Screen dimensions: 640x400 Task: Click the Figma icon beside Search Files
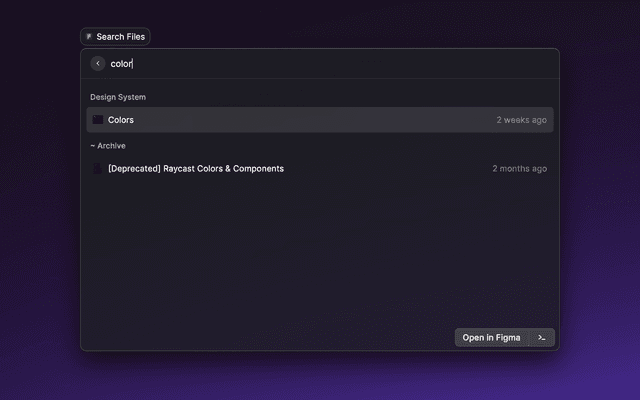click(x=89, y=37)
